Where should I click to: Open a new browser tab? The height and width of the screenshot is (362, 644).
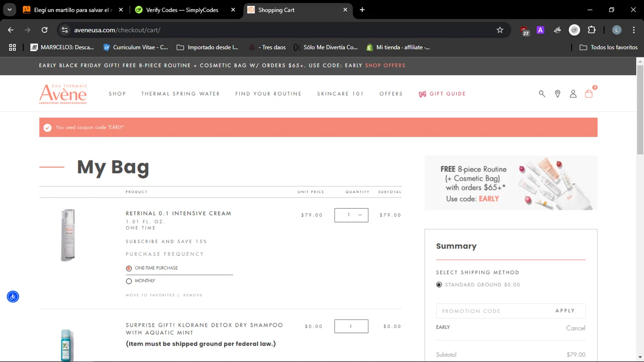(x=362, y=9)
